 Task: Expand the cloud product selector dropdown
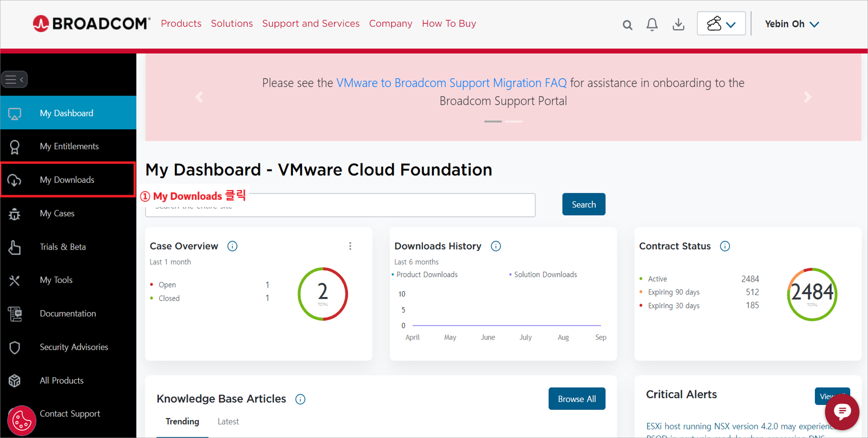click(721, 24)
